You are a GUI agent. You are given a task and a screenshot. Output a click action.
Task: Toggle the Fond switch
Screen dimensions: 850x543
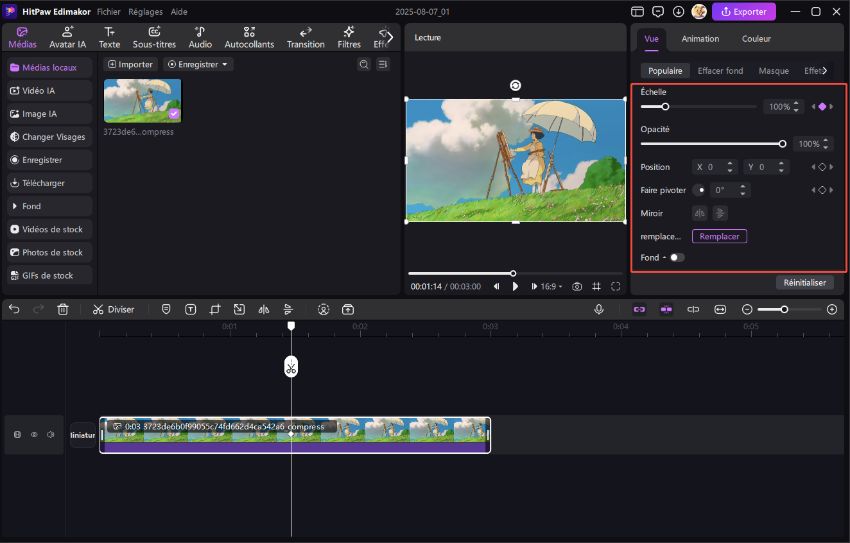[677, 257]
